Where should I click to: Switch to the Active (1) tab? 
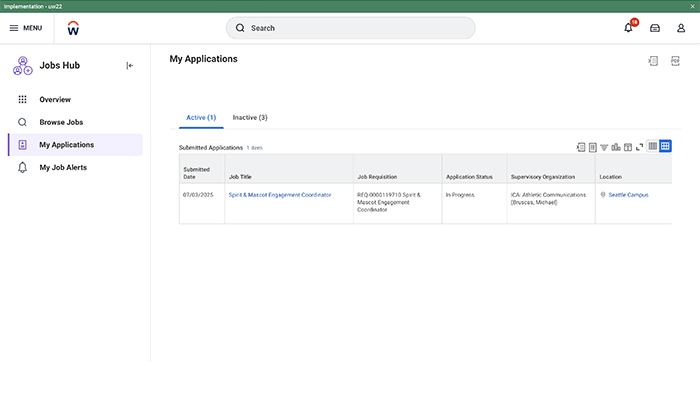[x=201, y=118]
